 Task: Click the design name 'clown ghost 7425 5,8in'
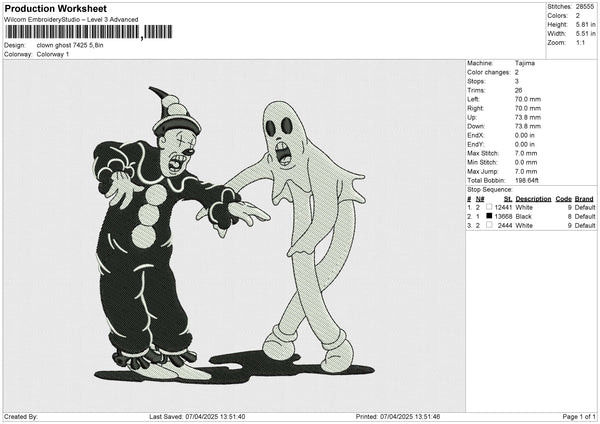click(x=70, y=45)
